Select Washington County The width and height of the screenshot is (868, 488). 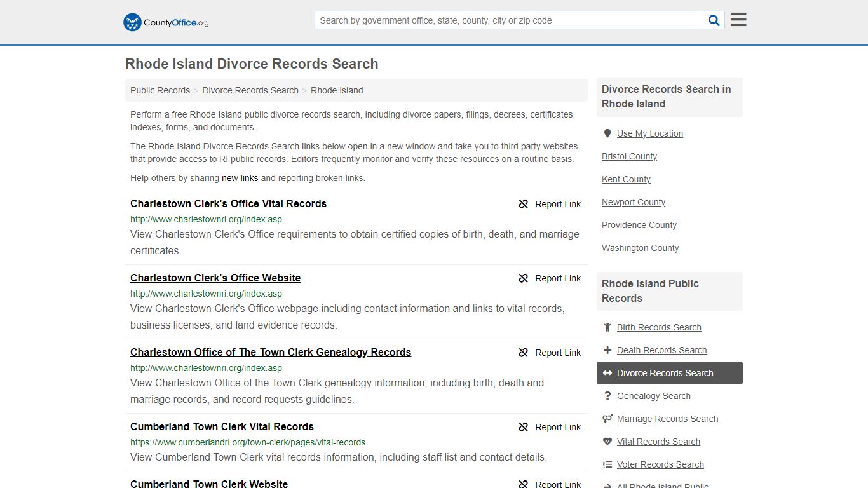[x=641, y=248]
